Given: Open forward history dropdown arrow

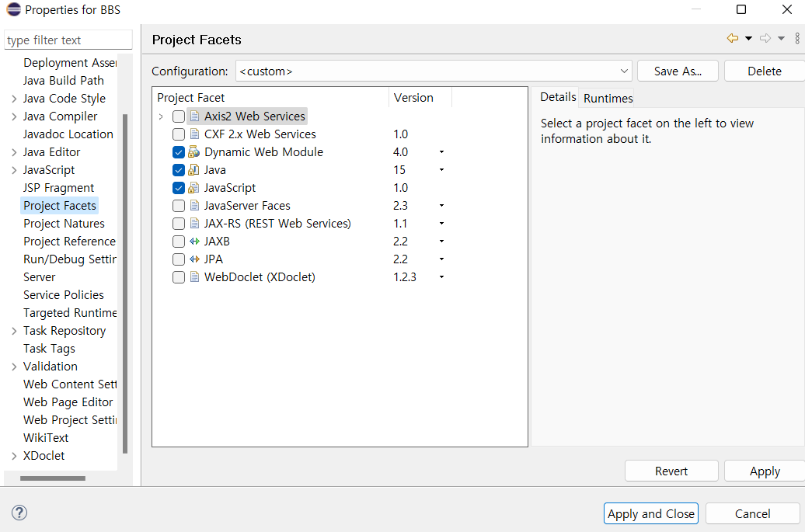Looking at the screenshot, I should pos(781,39).
